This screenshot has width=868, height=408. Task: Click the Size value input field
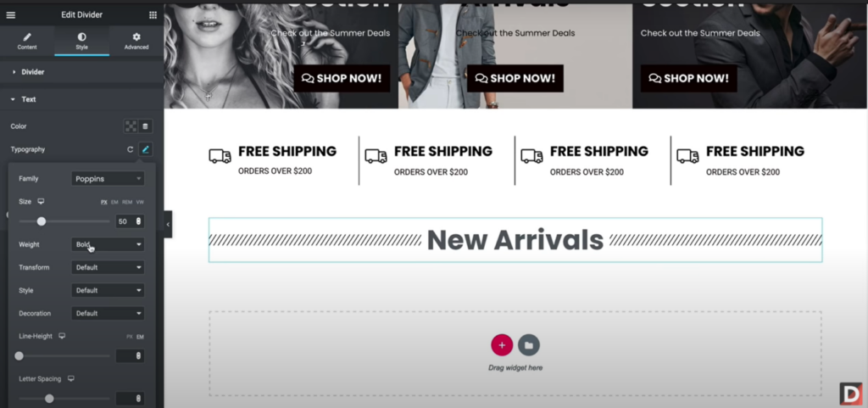click(x=130, y=221)
